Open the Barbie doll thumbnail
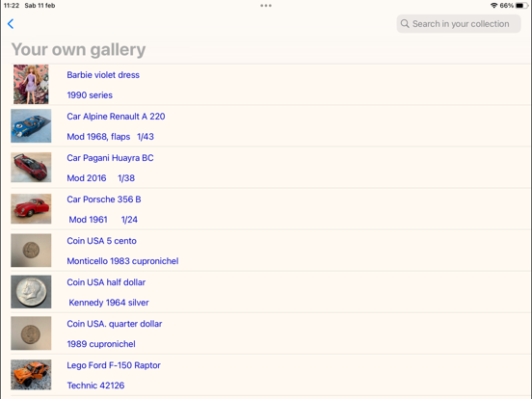The width and height of the screenshot is (532, 399). coord(31,84)
